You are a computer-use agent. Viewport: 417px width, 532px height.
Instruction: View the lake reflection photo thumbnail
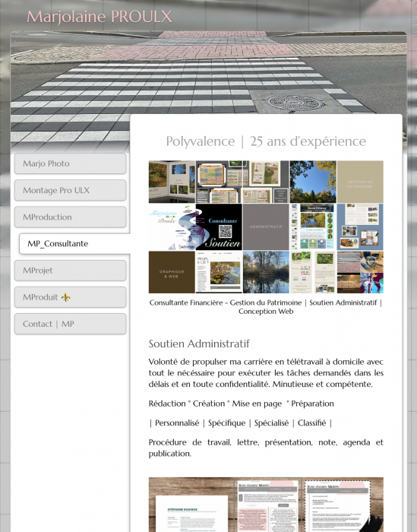coord(266,272)
